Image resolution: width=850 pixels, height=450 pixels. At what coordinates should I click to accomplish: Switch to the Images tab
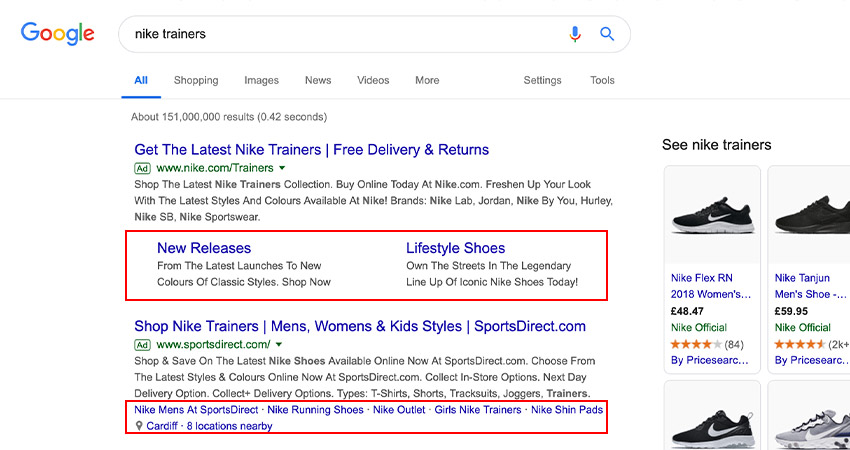click(x=261, y=80)
